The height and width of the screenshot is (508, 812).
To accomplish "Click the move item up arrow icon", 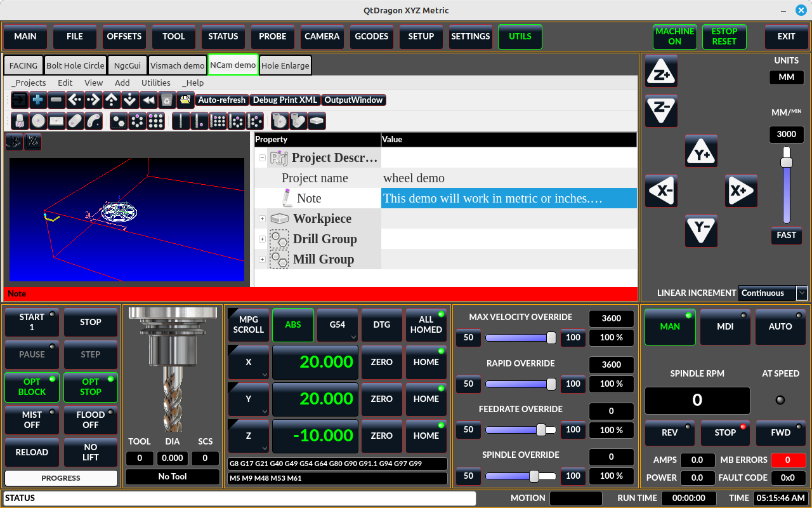I will click(112, 100).
